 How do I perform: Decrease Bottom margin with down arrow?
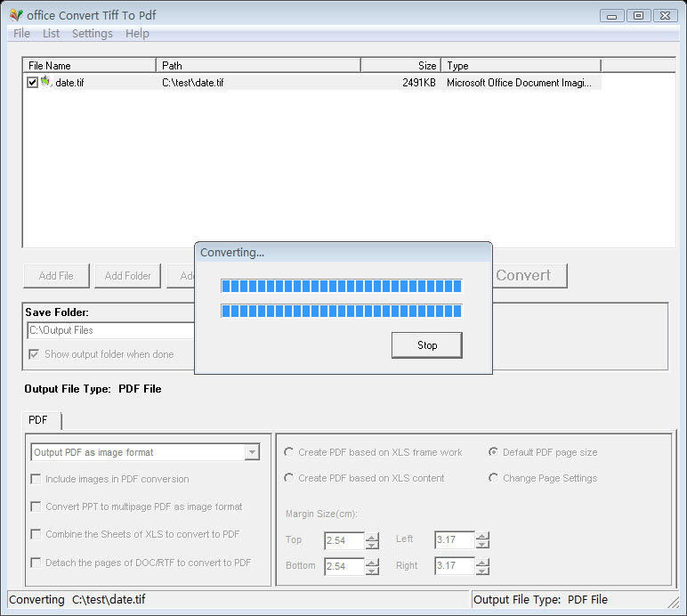point(372,571)
